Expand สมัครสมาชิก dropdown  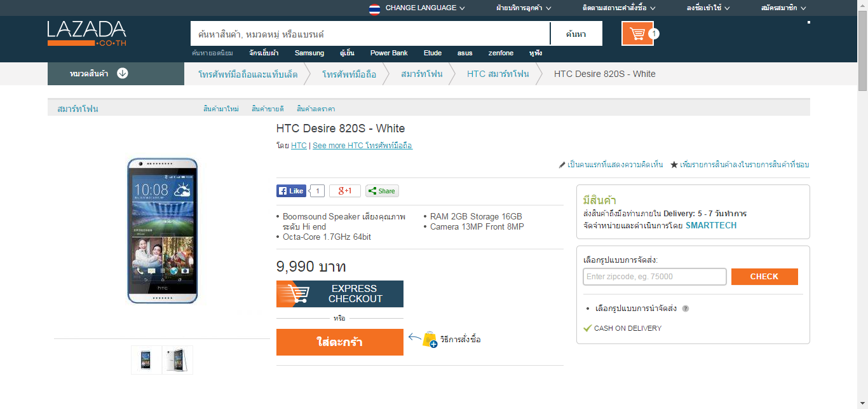pyautogui.click(x=783, y=8)
